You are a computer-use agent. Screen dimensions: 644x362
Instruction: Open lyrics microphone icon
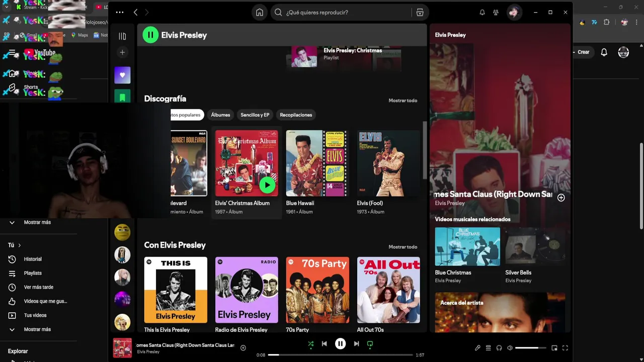pyautogui.click(x=477, y=348)
